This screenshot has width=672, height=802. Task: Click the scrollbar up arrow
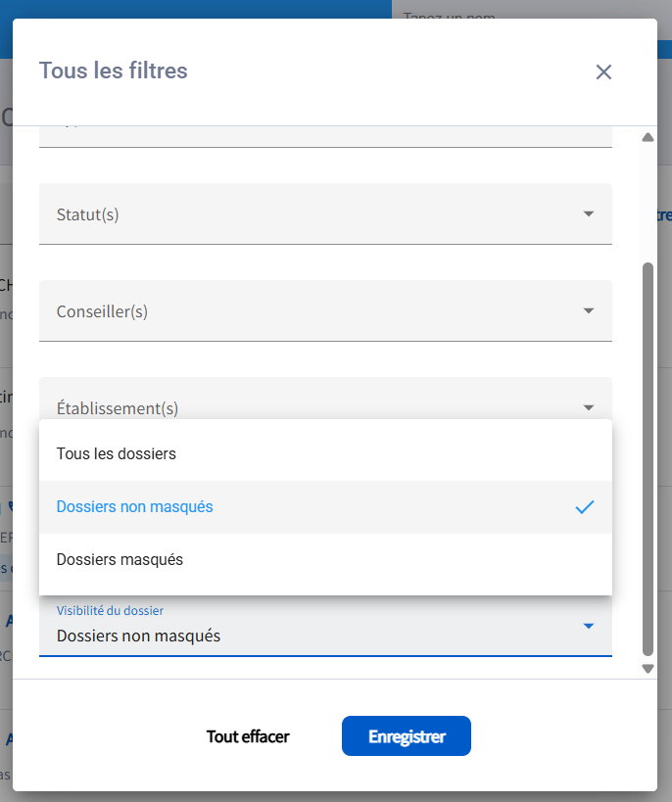tap(647, 138)
